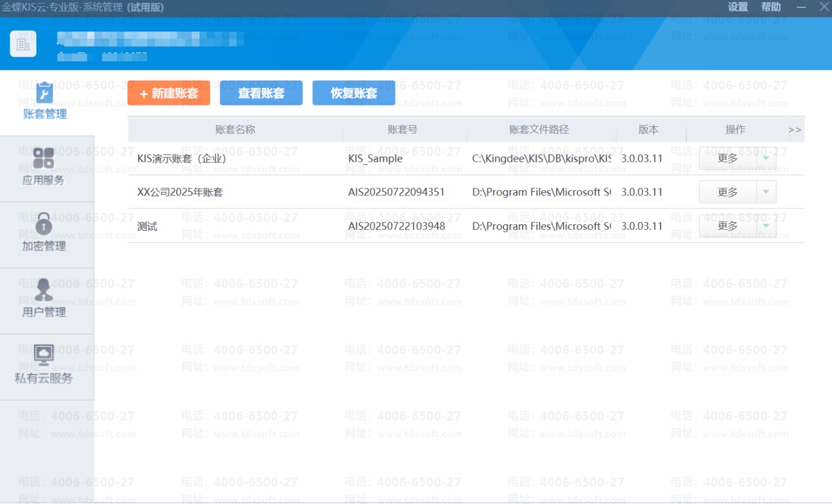Open the 账套管理 wrench clipboard icon
832x504 pixels.
click(45, 93)
